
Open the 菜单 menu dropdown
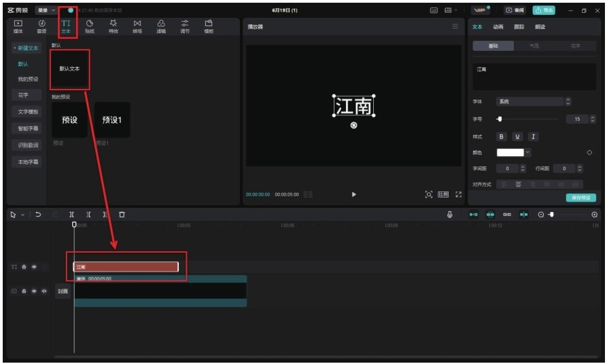point(46,10)
